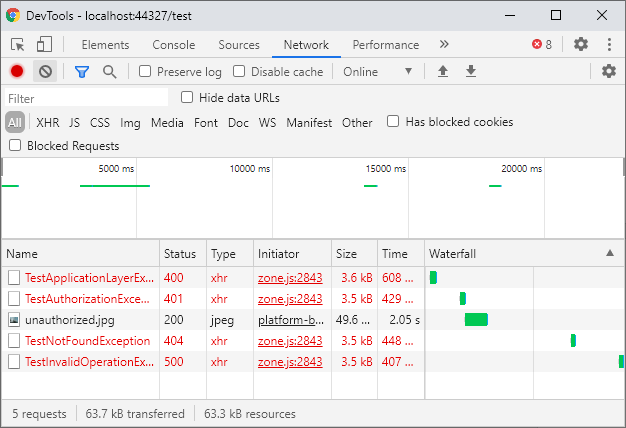Viewport: 626px width, 428px height.
Task: Filter requests by WS
Action: (267, 123)
